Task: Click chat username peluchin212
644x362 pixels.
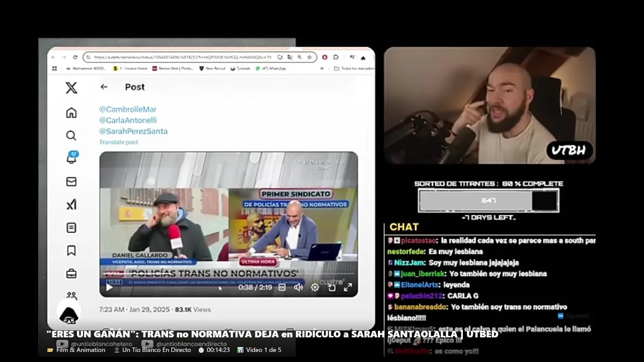Action: [x=422, y=296]
